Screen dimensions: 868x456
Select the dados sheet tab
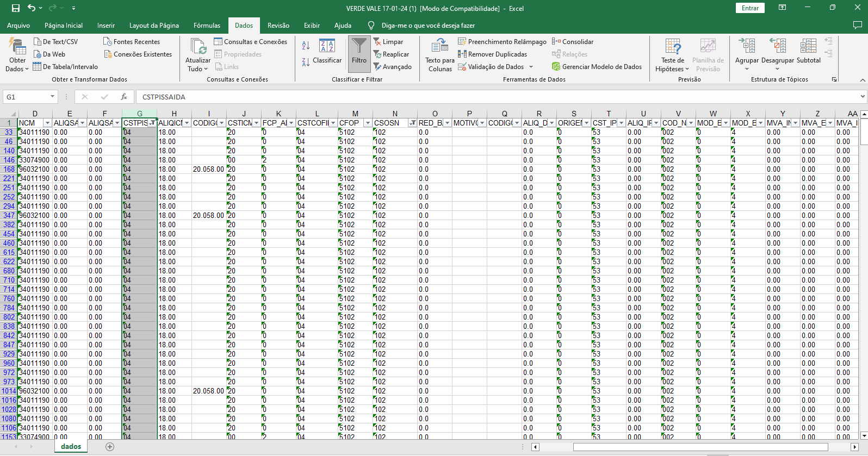pyautogui.click(x=71, y=446)
